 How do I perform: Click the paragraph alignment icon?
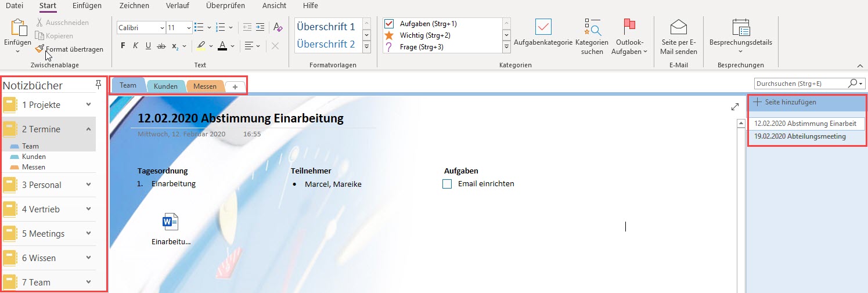coord(248,46)
